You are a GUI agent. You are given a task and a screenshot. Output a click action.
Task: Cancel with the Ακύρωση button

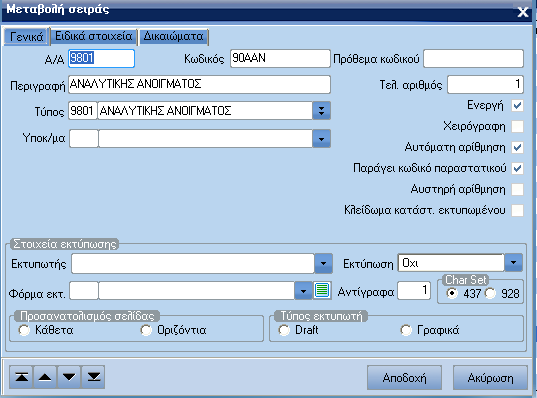[490, 378]
